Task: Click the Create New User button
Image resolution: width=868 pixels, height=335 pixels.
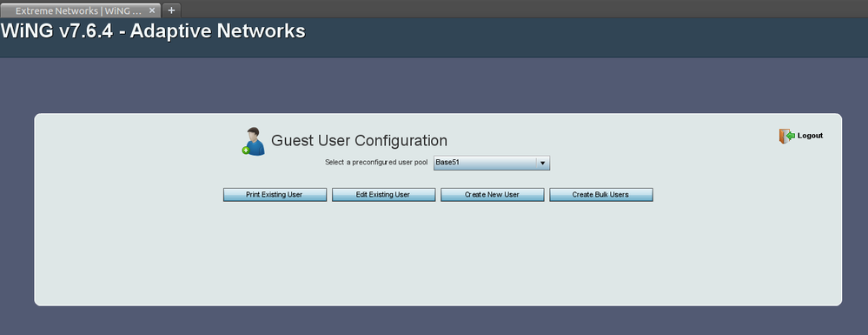Action: click(492, 195)
